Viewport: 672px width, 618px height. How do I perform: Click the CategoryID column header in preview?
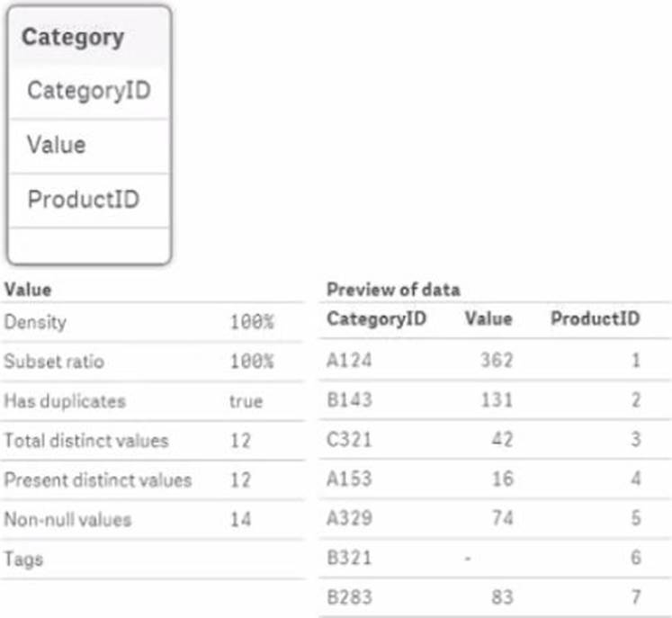click(377, 318)
